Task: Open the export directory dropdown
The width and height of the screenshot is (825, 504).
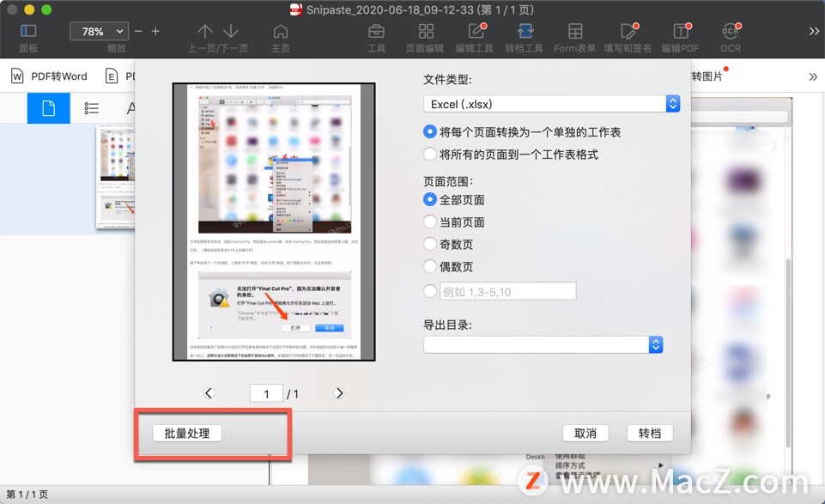Action: (x=543, y=344)
